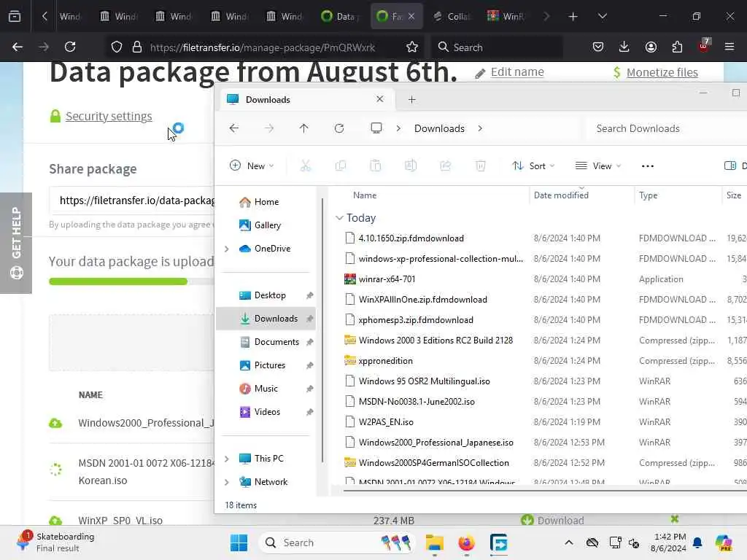Viewport: 747px width, 560px height.
Task: Open Home in the Explorer sidebar
Action: click(x=266, y=202)
